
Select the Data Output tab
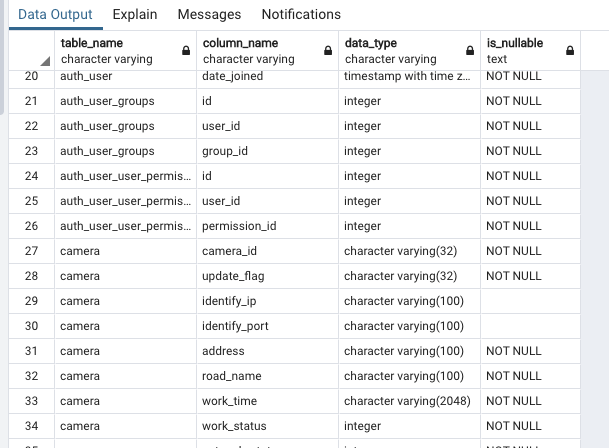click(55, 14)
